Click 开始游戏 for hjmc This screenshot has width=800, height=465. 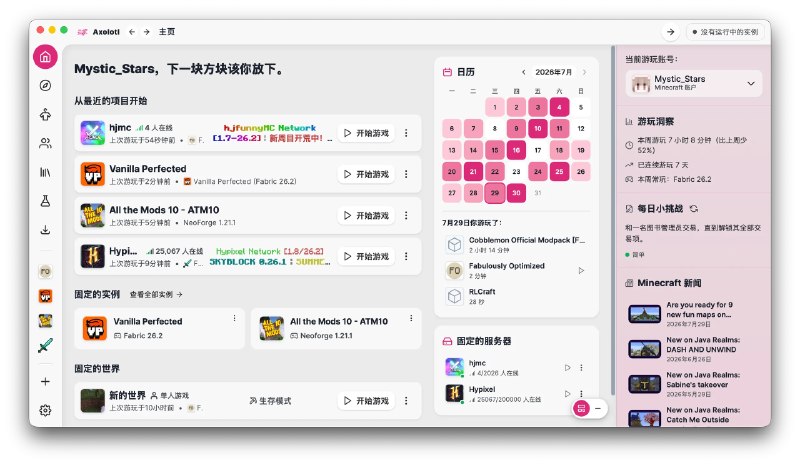[366, 133]
